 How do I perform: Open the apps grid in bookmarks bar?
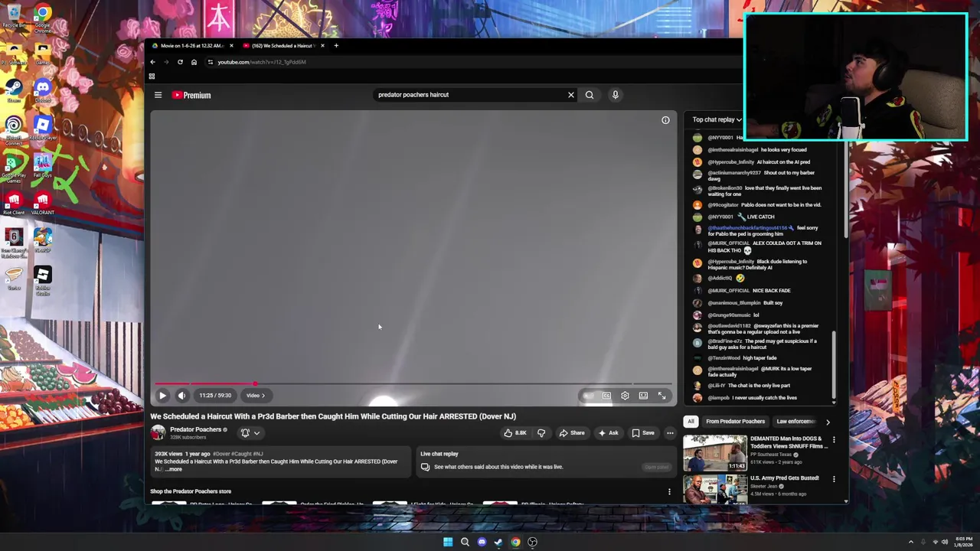coord(152,77)
